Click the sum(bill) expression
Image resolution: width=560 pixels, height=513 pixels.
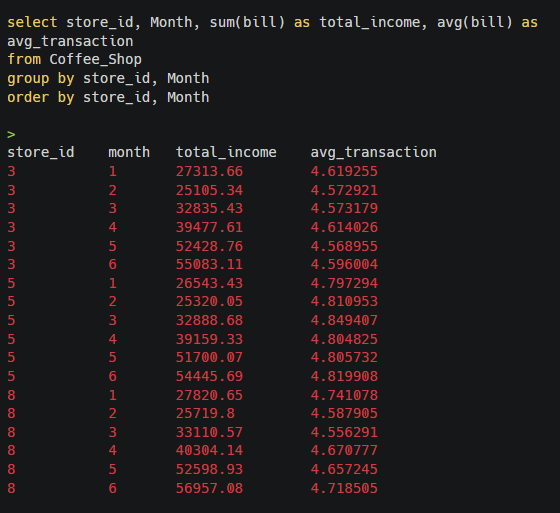247,23
